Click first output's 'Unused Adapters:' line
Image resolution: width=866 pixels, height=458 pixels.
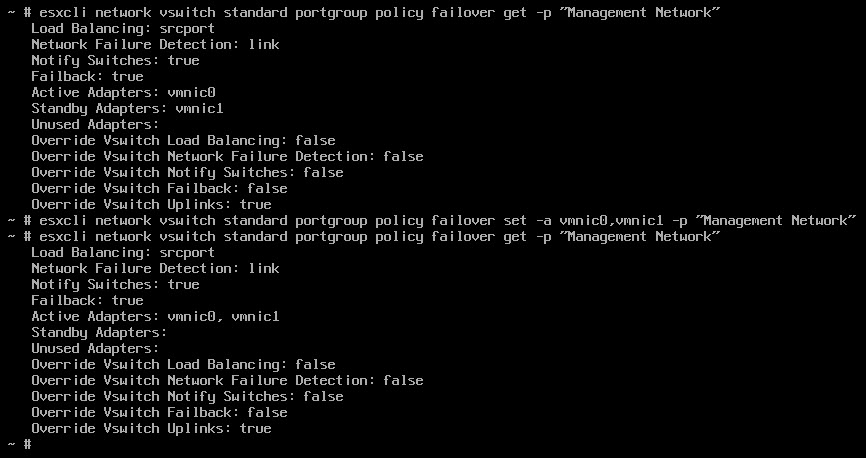90,124
